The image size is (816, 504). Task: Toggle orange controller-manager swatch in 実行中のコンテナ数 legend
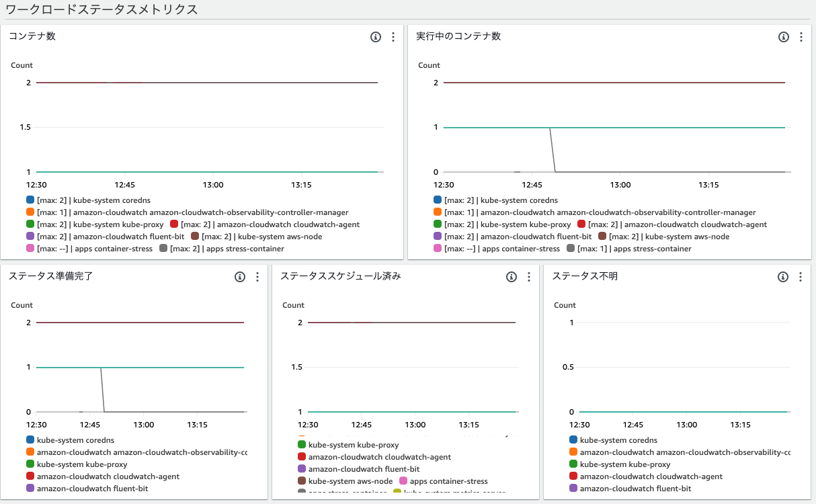(438, 212)
